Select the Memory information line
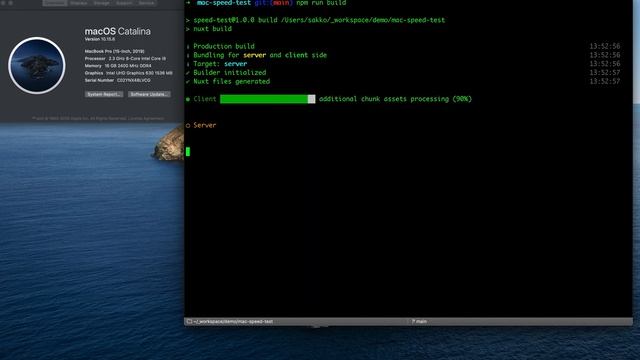640x360 pixels. point(118,66)
